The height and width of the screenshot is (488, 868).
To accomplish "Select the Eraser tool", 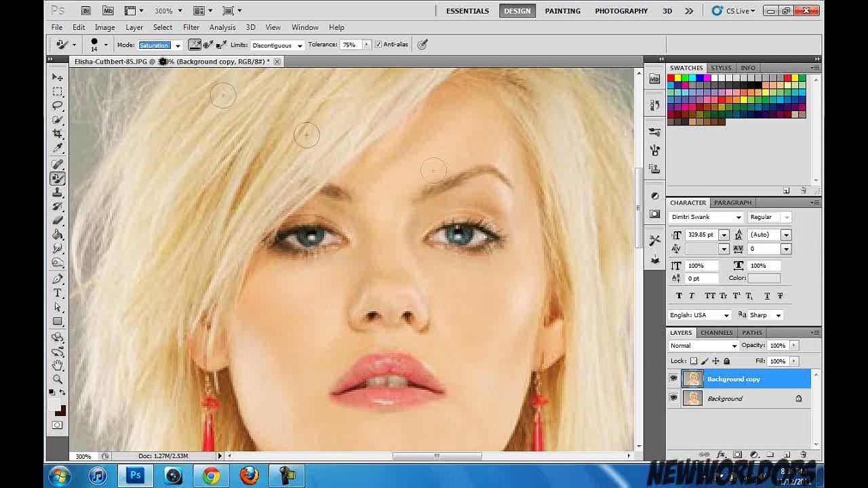I will click(x=58, y=220).
